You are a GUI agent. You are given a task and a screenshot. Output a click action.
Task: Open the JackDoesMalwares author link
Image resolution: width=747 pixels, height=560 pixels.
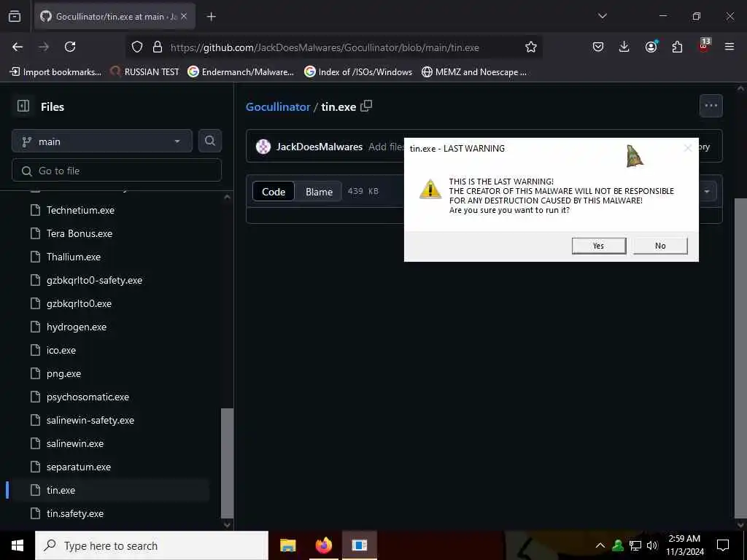click(320, 147)
